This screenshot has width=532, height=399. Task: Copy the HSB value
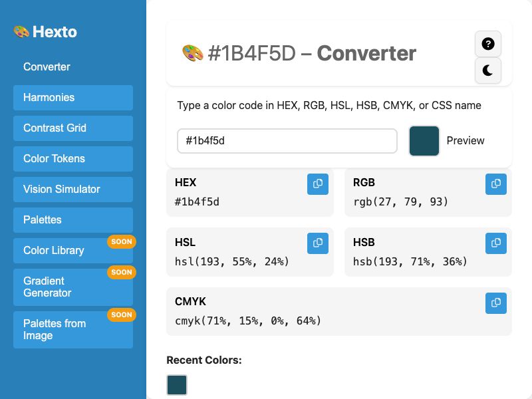495,243
